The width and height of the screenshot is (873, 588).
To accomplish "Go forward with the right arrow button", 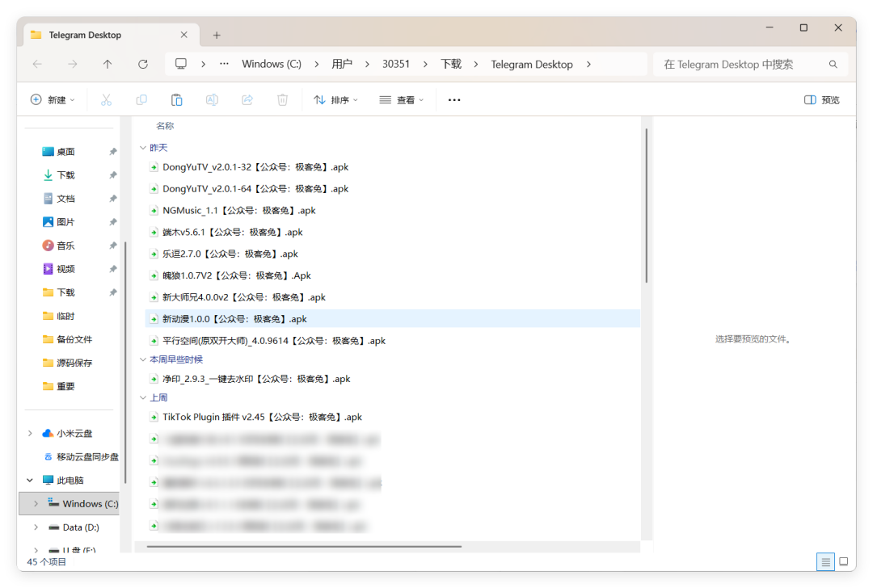I will coord(73,65).
